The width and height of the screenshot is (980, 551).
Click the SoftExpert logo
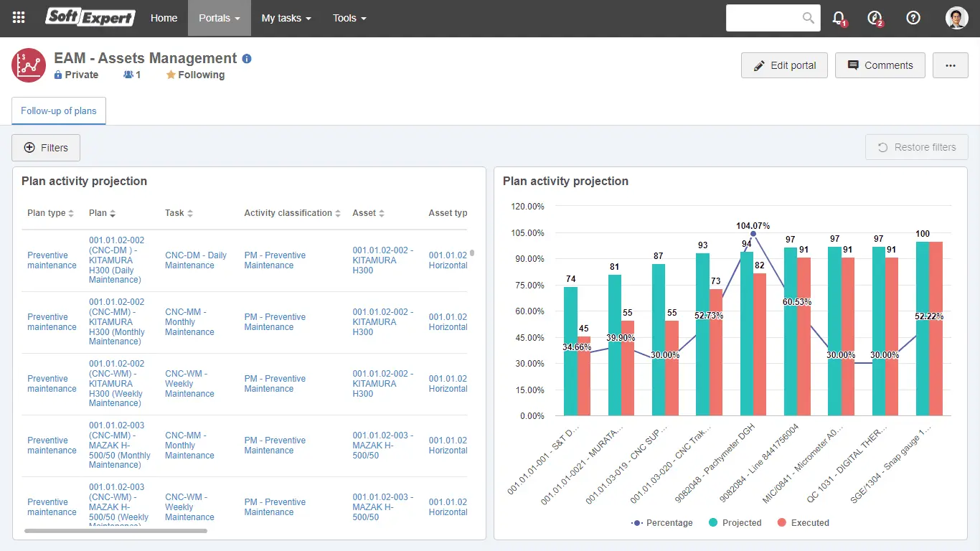click(x=90, y=18)
